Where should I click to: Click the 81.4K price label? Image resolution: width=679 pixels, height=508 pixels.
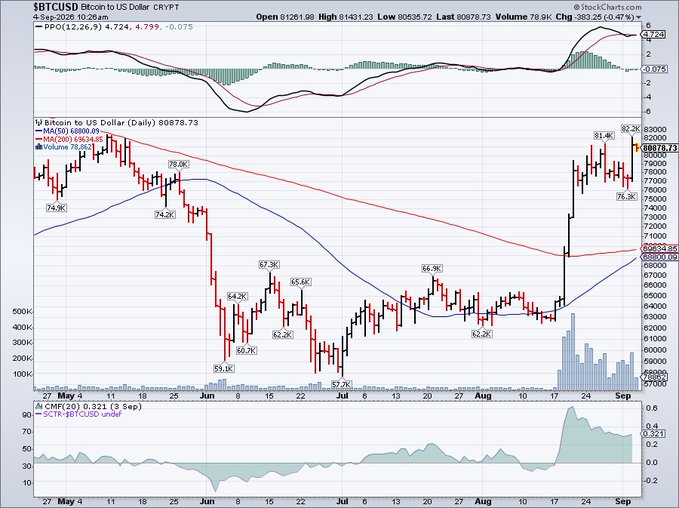click(604, 136)
